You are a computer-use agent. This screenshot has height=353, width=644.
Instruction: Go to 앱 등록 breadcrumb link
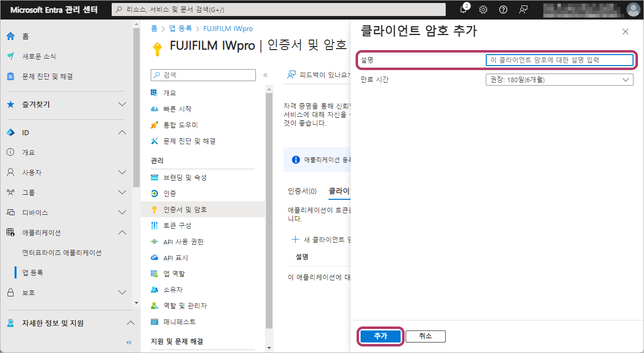180,29
